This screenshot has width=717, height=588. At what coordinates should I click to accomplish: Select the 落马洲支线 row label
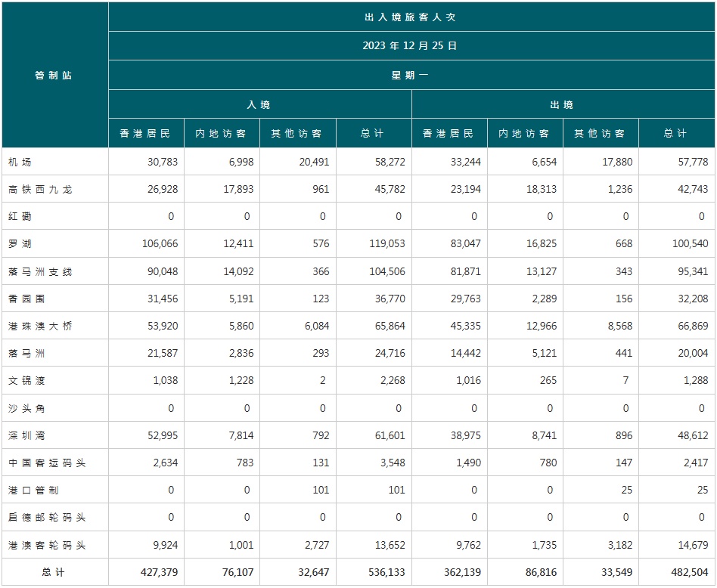41,272
